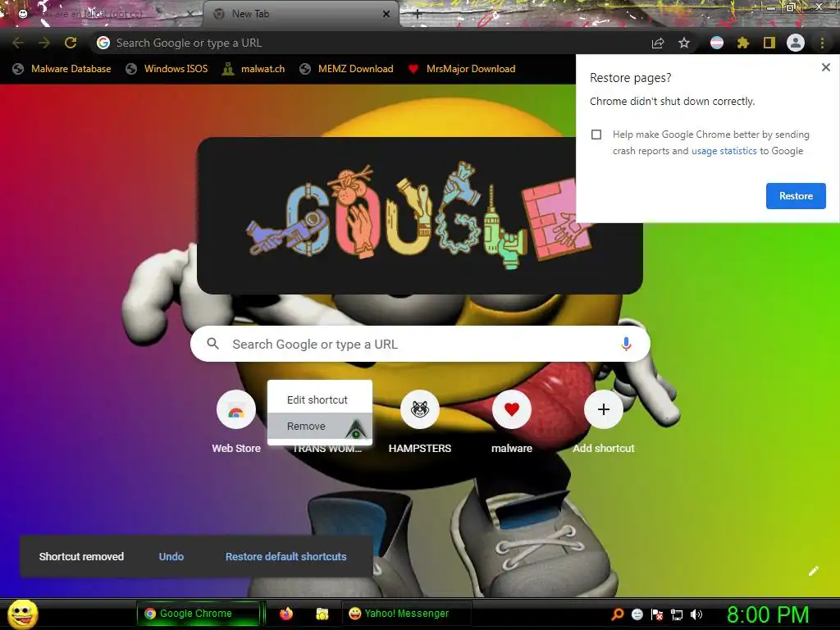Open the malwat.ch bookmark
The image size is (840, 630).
(x=253, y=69)
